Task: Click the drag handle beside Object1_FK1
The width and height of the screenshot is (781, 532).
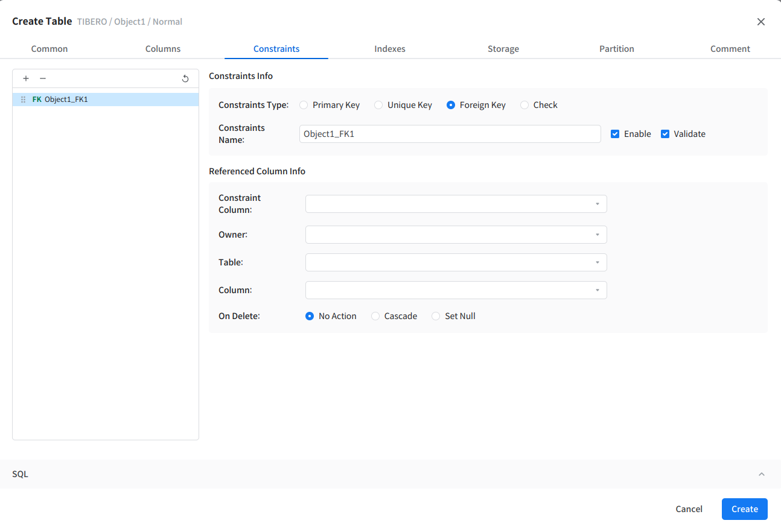Action: 24,100
